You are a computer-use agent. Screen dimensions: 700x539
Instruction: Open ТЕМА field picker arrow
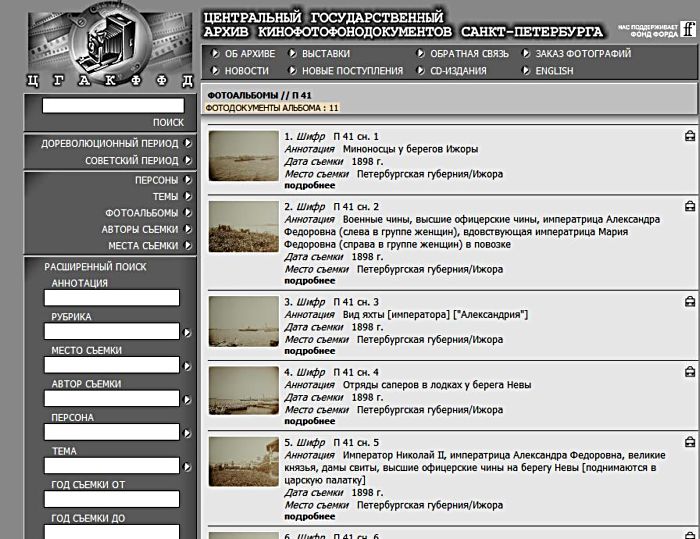tap(187, 467)
